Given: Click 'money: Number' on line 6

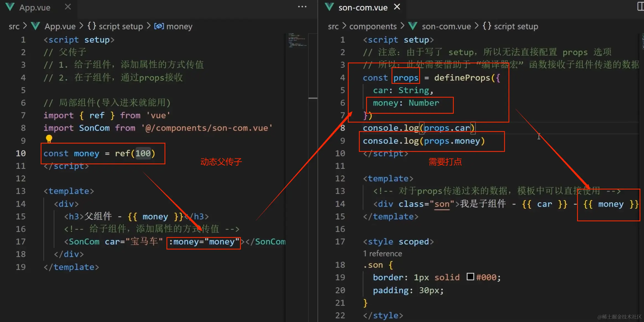Looking at the screenshot, I should coord(406,103).
